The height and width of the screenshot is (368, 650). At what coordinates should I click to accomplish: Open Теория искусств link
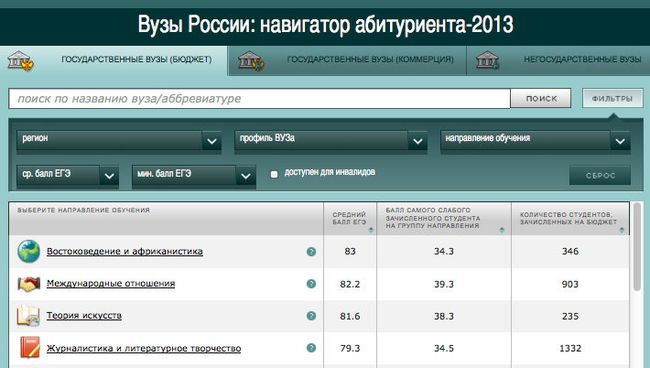84,315
